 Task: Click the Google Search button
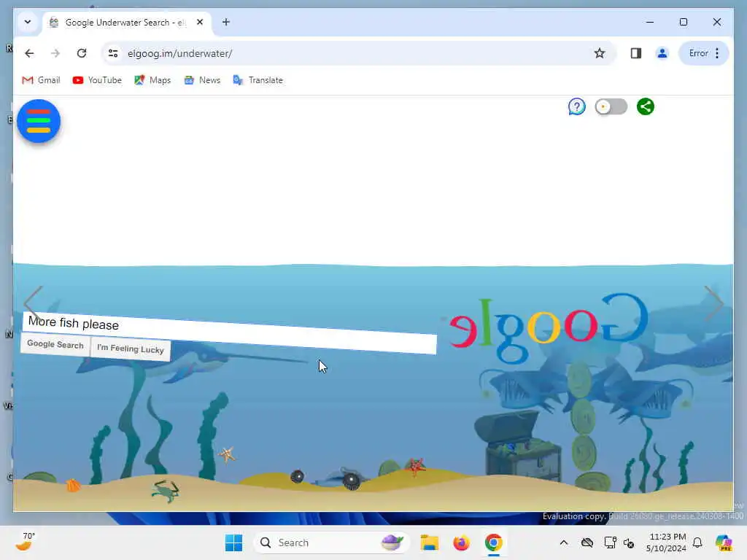click(x=55, y=344)
